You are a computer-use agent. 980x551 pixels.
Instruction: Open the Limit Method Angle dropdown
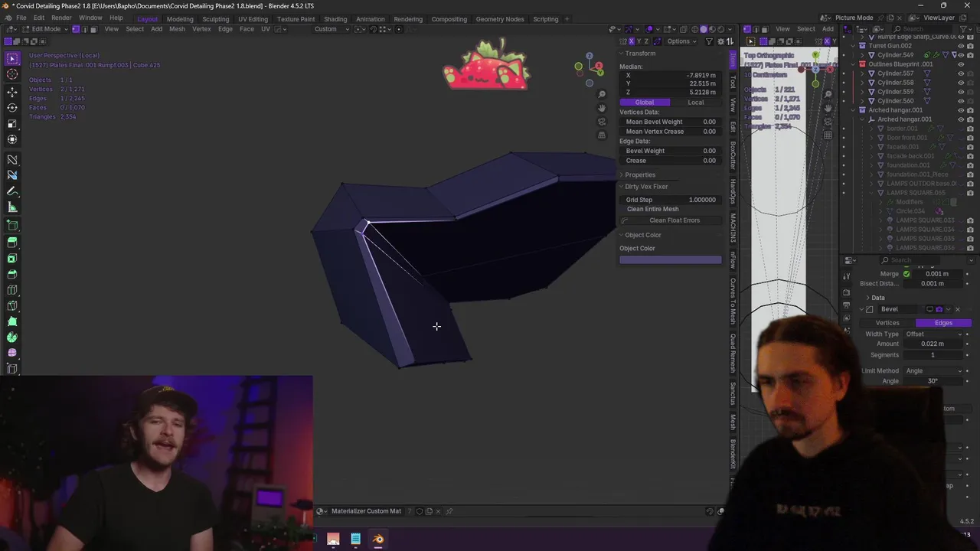coord(933,371)
